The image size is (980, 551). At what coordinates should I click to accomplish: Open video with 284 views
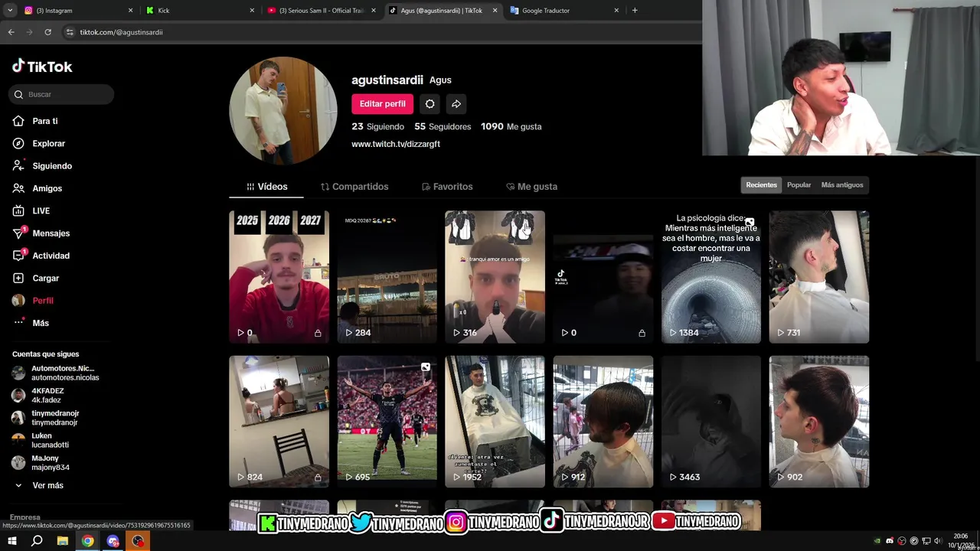click(387, 277)
